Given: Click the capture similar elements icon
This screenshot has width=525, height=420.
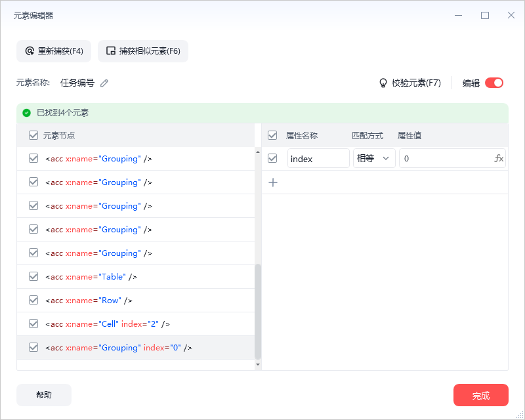Looking at the screenshot, I should (111, 51).
